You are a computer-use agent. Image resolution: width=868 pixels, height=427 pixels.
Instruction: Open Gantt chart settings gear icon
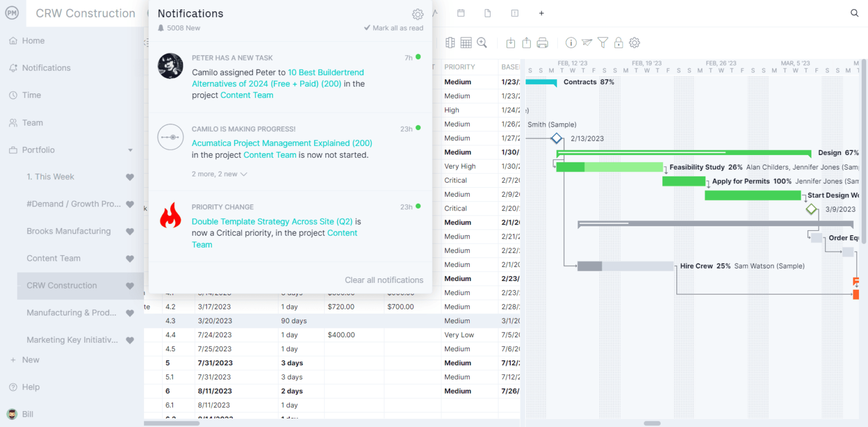point(634,42)
